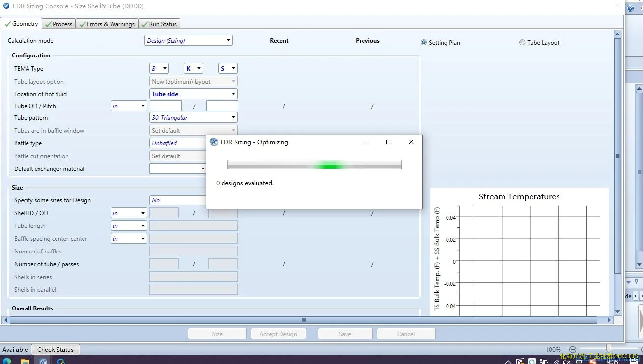The width and height of the screenshot is (643, 364).
Task: Open the notification center icon
Action: tap(635, 362)
